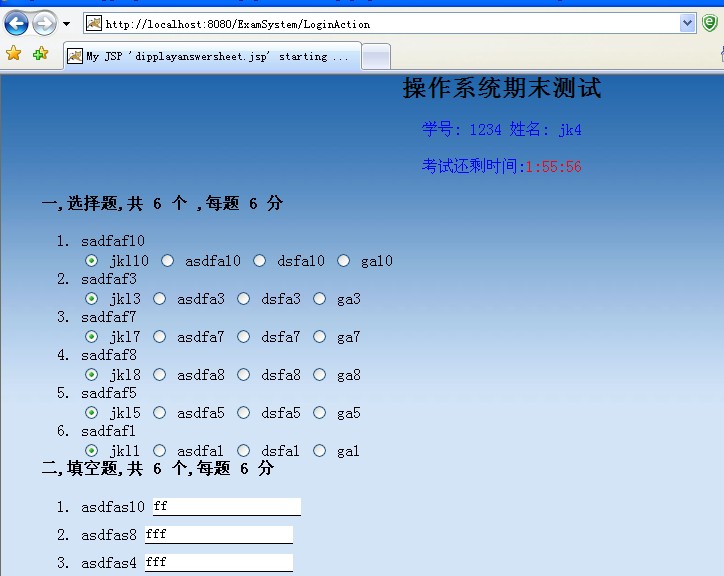Select jkl7 radio for question 3
Screen dimensions: 724x576
[x=91, y=337]
